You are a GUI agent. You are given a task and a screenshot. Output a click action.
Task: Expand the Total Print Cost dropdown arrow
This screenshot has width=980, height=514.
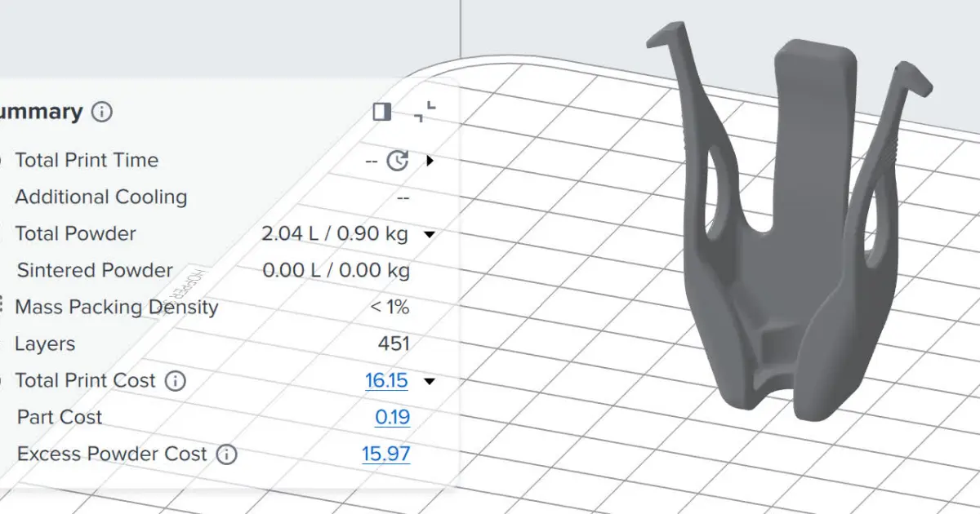(430, 381)
